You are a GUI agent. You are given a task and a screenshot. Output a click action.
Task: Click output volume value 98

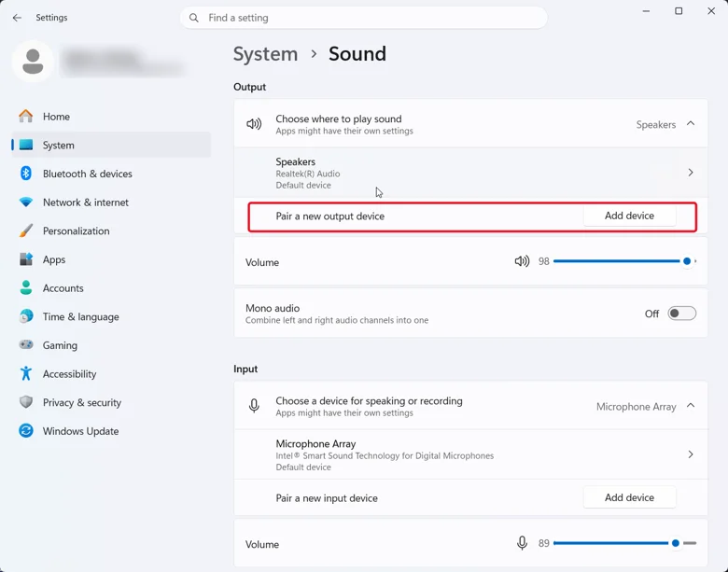544,261
